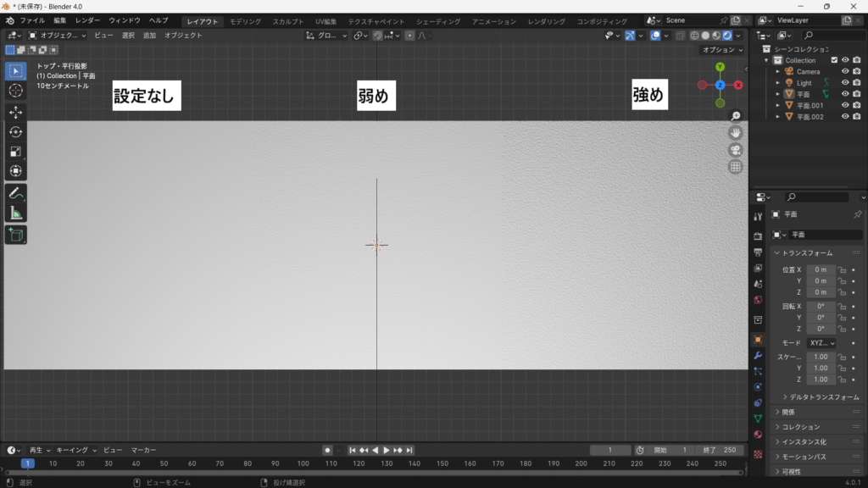Screen dimensions: 868x488
Task: Toggle render visibility for 平面.002
Action: [x=856, y=117]
